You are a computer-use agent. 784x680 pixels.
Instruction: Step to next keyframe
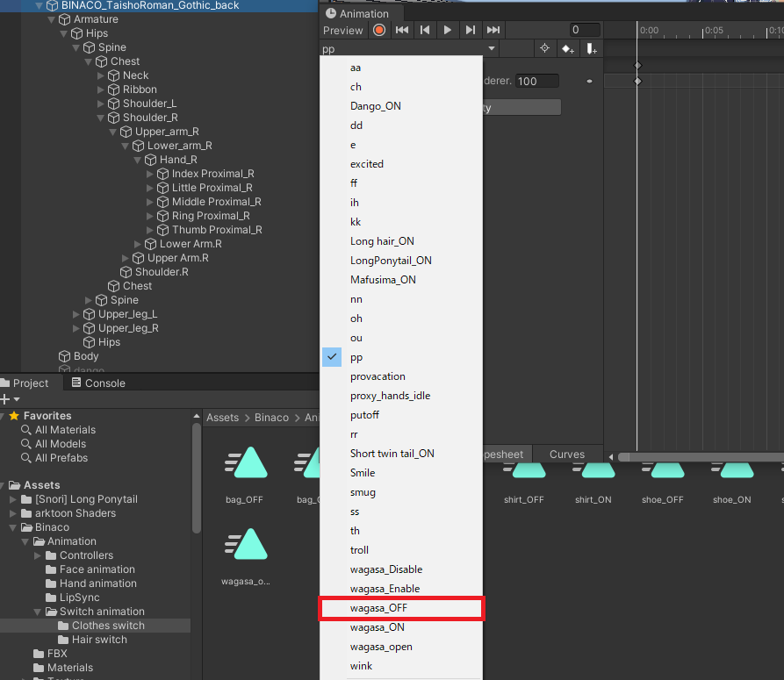470,31
